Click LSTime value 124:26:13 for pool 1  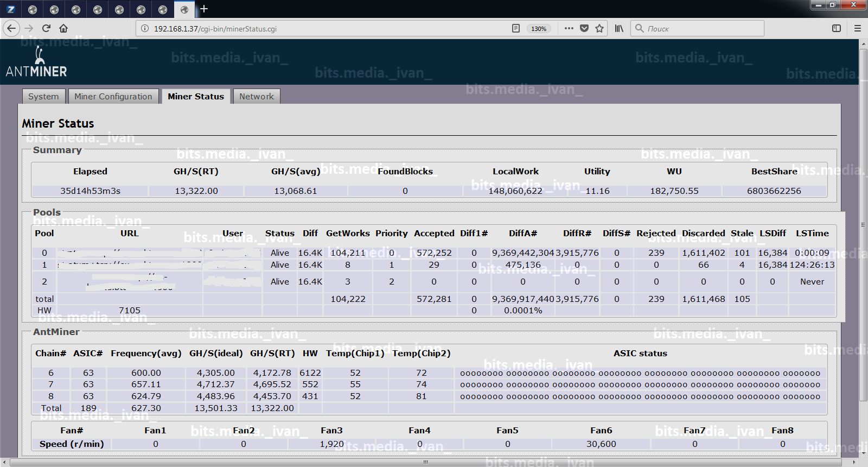pyautogui.click(x=812, y=265)
